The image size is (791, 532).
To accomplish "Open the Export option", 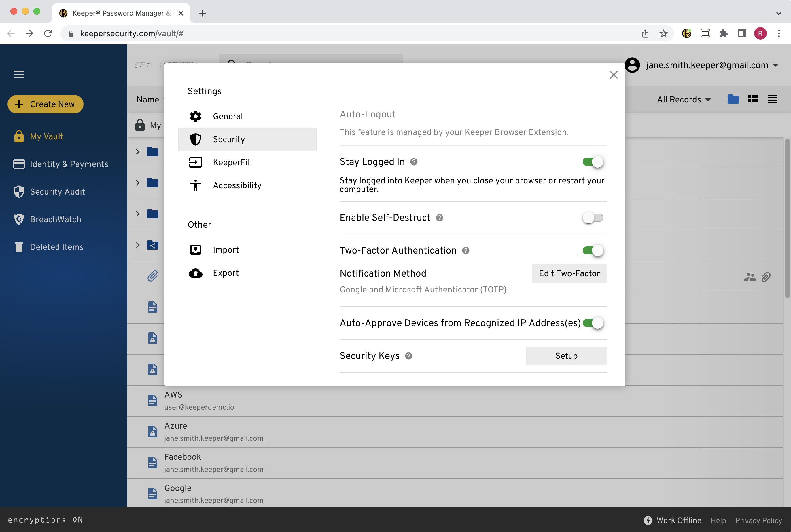I will (x=247, y=273).
